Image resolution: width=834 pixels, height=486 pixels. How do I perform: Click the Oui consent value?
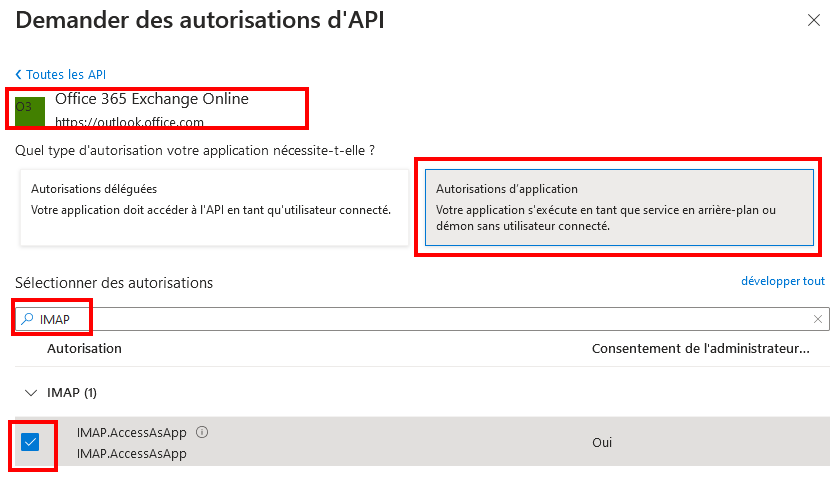602,442
